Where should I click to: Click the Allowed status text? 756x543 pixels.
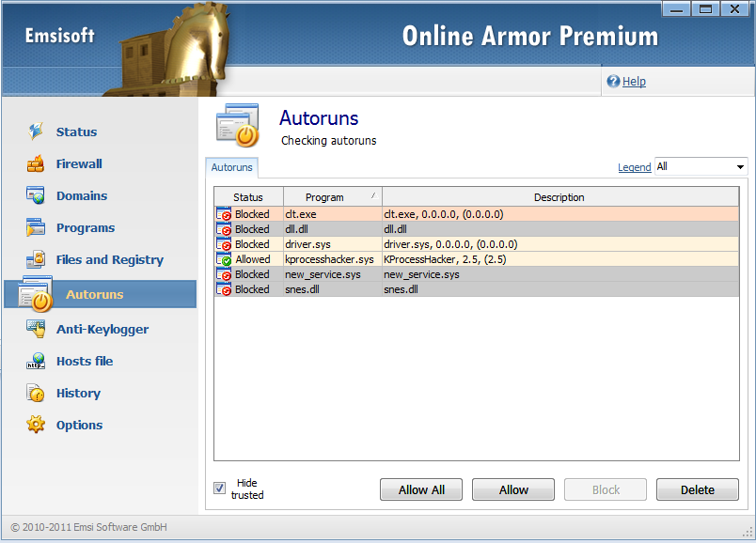[x=253, y=259]
